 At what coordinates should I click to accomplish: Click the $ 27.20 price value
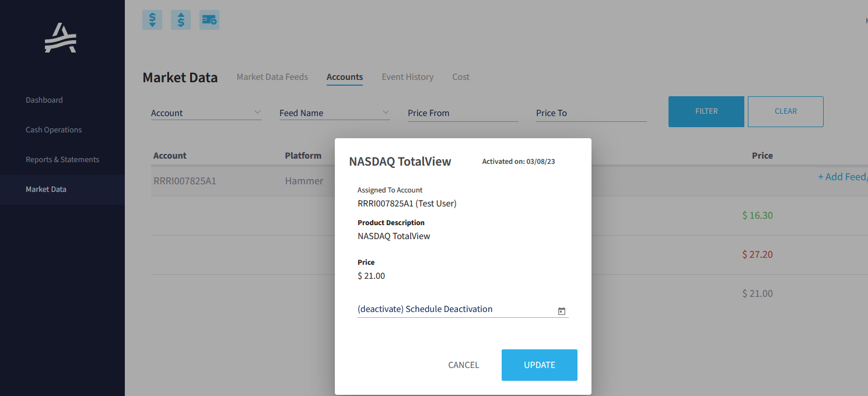[x=758, y=254]
